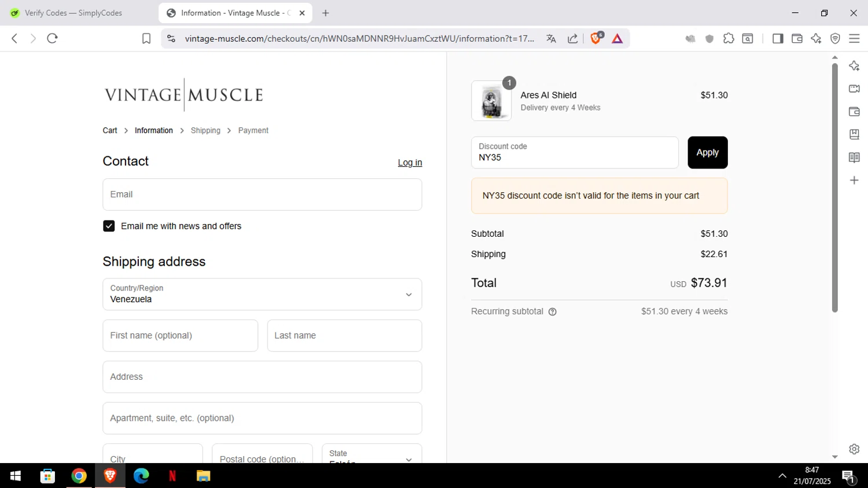Open the Windows Start menu
The image size is (868, 488).
pyautogui.click(x=16, y=476)
